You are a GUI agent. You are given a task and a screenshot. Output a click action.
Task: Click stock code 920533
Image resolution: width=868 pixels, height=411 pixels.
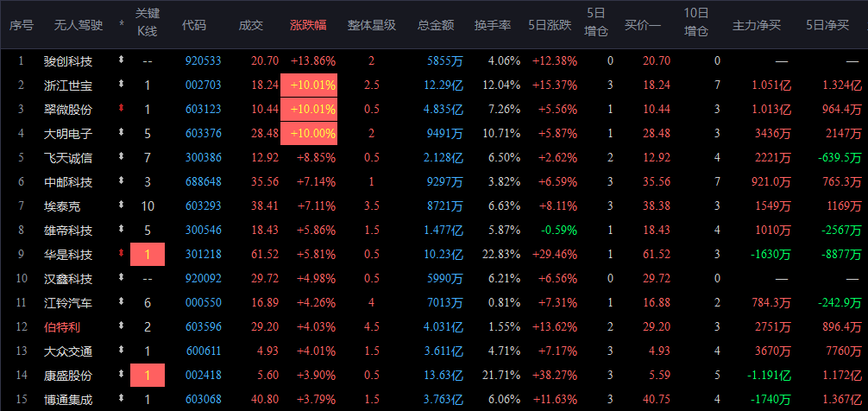click(203, 61)
